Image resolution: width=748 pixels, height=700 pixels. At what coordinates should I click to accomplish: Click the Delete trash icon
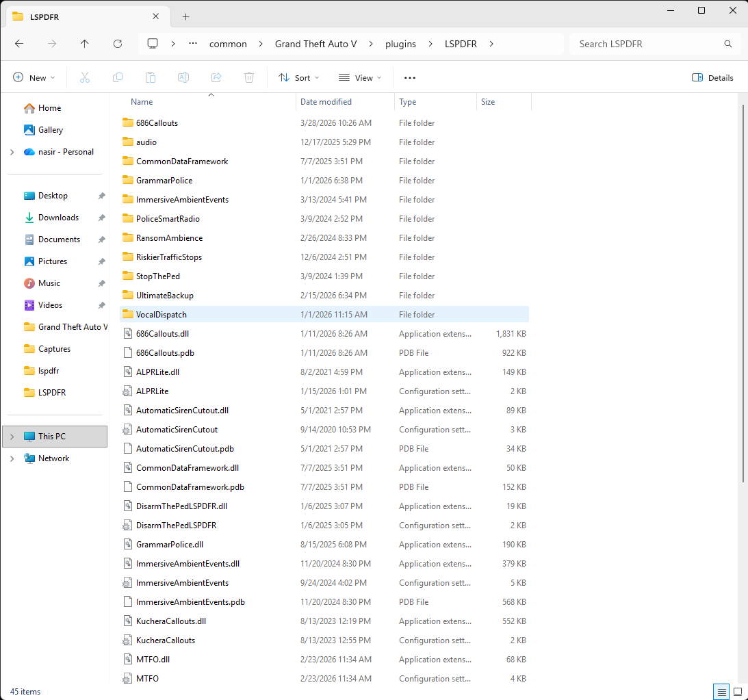pos(249,78)
